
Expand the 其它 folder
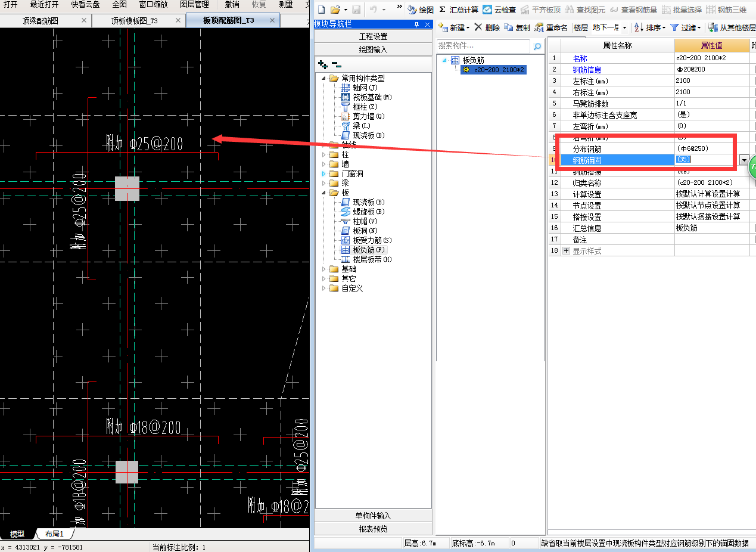point(325,278)
